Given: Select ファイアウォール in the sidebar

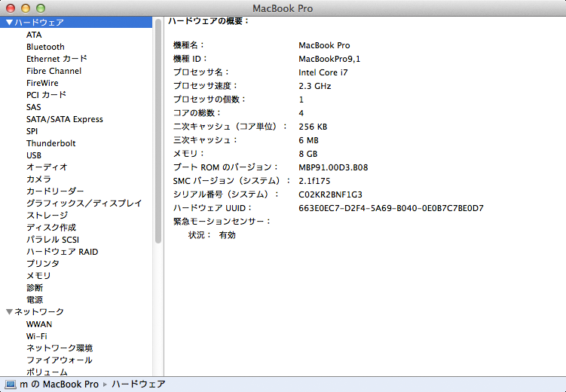Looking at the screenshot, I should point(59,360).
